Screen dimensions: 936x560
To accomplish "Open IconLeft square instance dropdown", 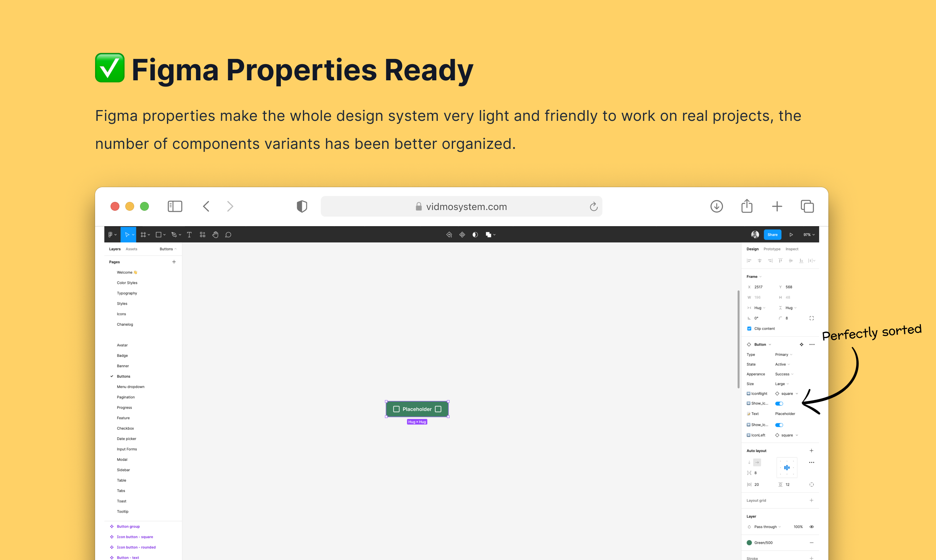I will (786, 435).
